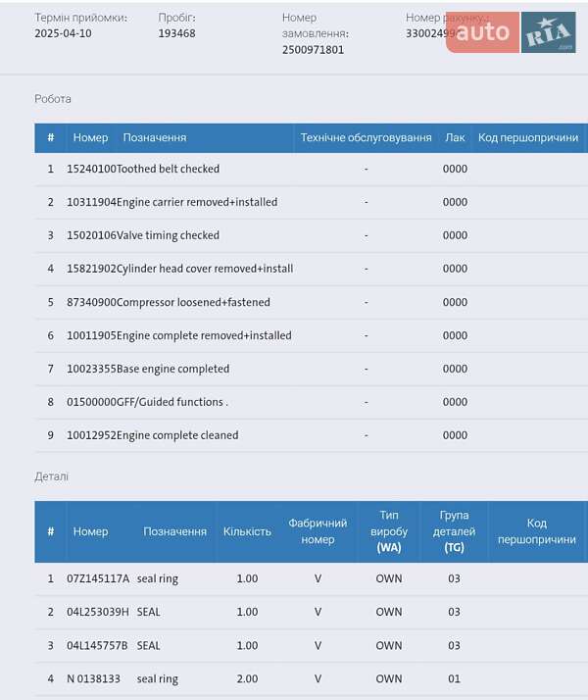Click order number 2500971801

tap(313, 50)
